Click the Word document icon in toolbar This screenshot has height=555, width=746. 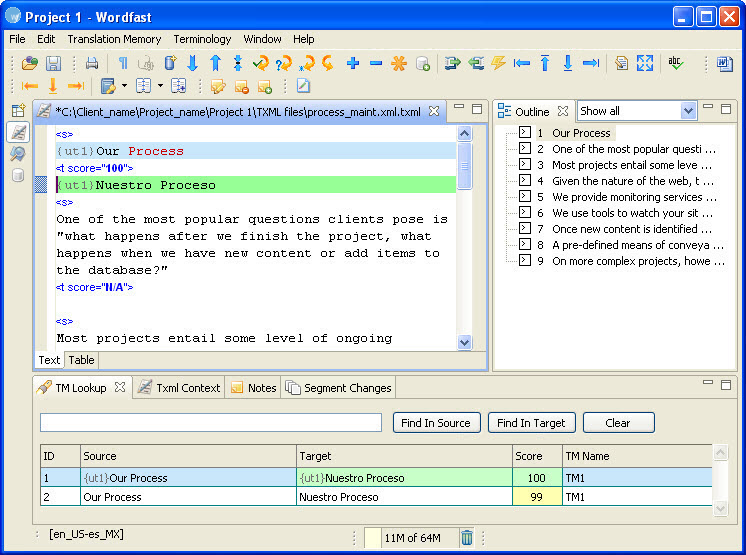coord(725,63)
